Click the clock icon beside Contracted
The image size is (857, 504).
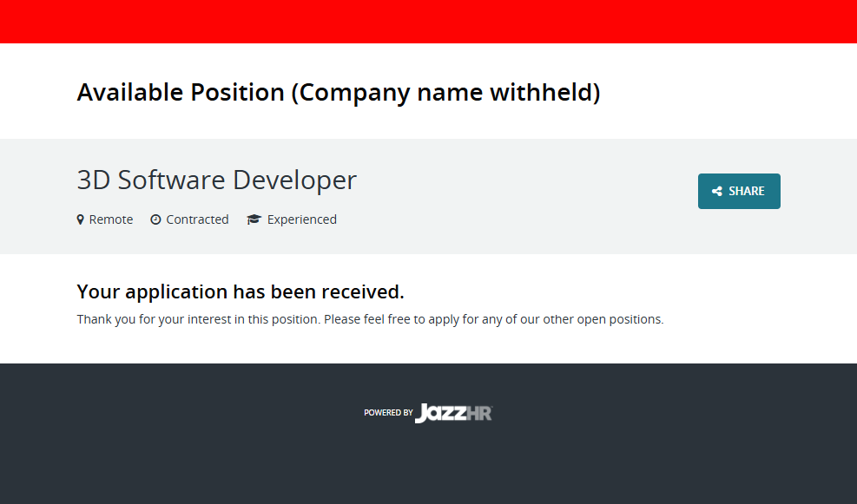(x=155, y=219)
